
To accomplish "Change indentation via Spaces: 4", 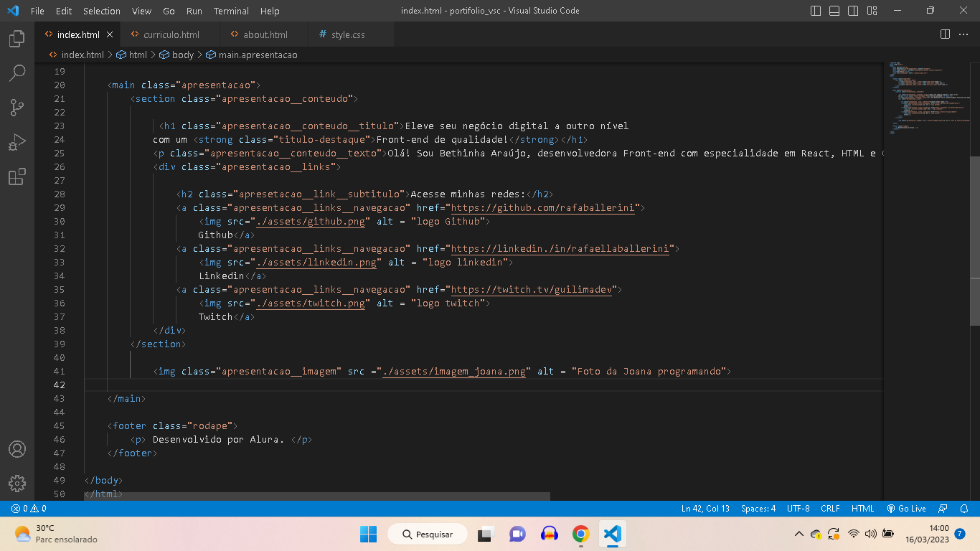I will [x=758, y=509].
